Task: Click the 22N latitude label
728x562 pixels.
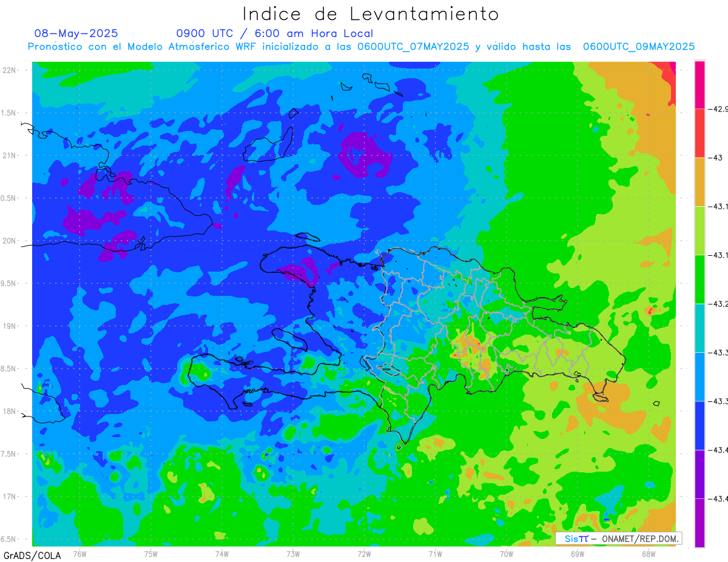Action: tap(10, 70)
